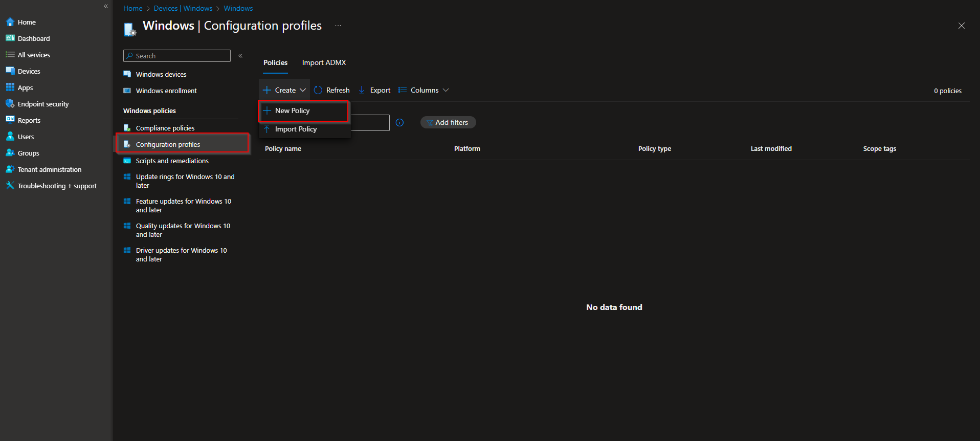Open Scripts and remediations menu item
This screenshot has height=441, width=980.
172,161
